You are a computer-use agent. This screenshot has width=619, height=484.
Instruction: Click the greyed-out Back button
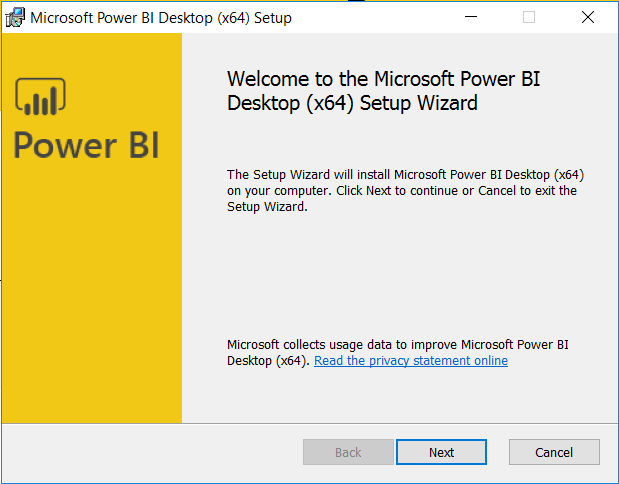pos(348,452)
